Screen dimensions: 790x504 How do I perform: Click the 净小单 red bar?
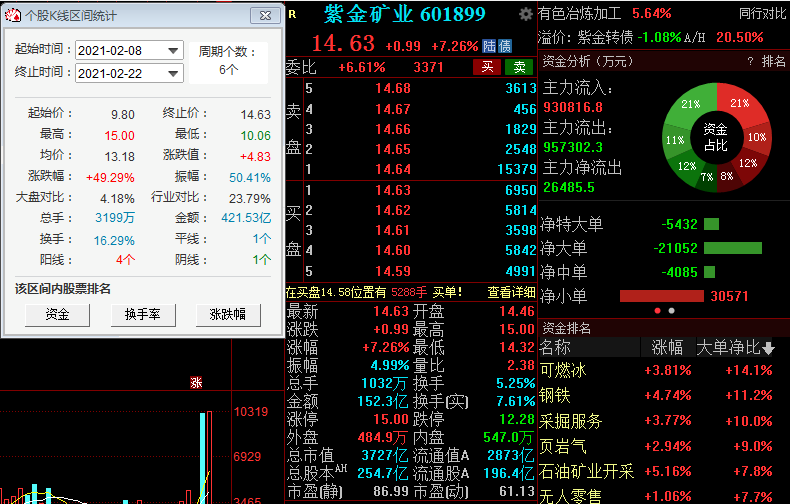click(x=662, y=296)
